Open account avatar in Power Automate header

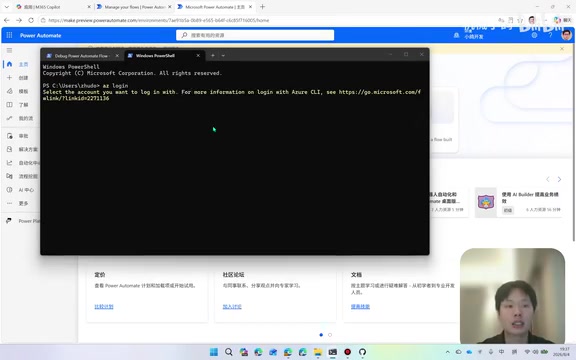click(566, 35)
